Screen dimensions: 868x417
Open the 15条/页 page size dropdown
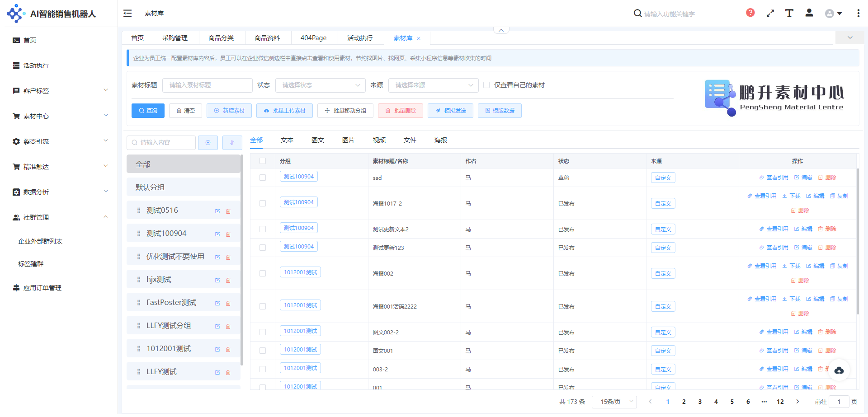pyautogui.click(x=615, y=402)
